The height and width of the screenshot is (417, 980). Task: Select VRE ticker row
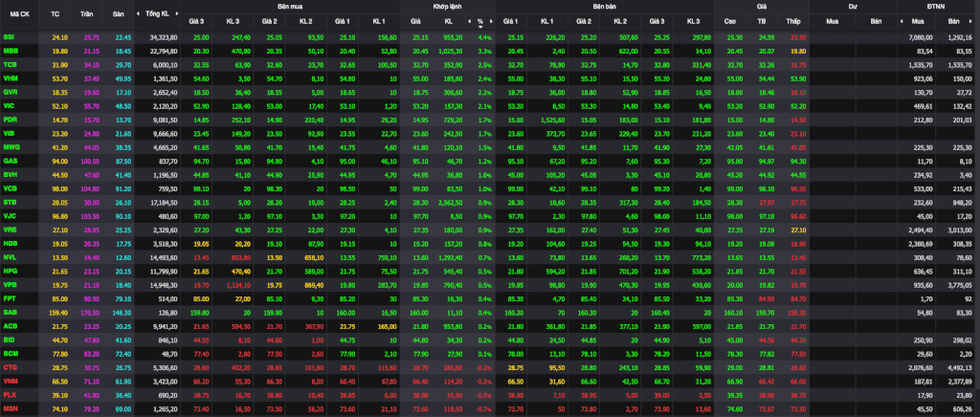coord(10,230)
